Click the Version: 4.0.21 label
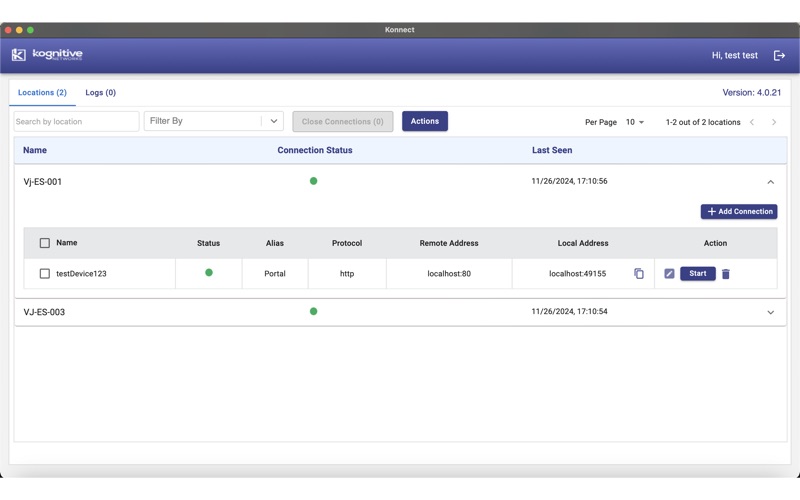This screenshot has height=500, width=800. [x=752, y=92]
